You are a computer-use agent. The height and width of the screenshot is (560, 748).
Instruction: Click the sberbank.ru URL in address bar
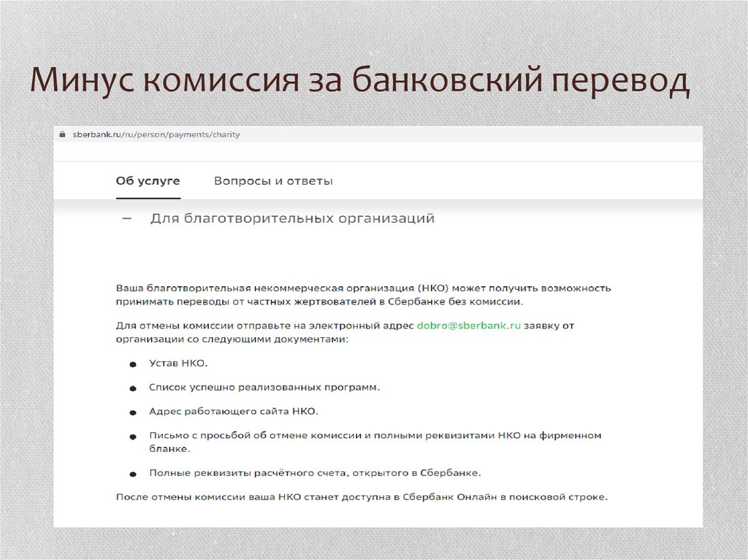(x=156, y=134)
